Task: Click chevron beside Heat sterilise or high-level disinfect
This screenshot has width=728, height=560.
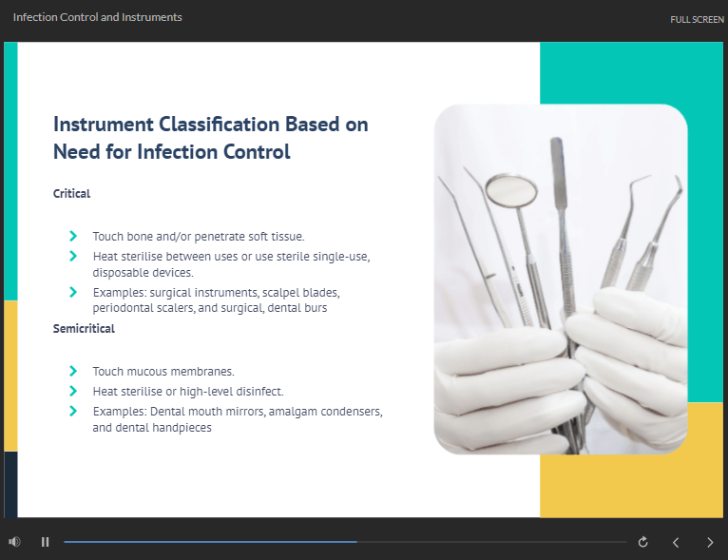Action: tap(73, 391)
